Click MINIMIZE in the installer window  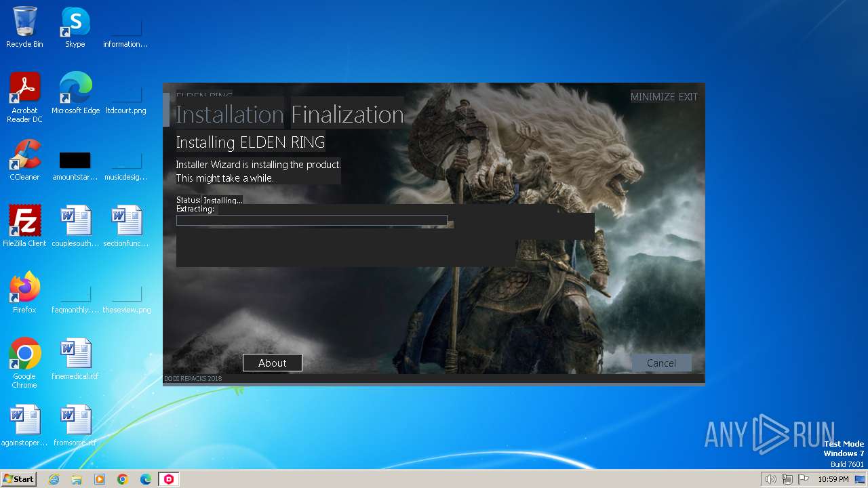coord(652,97)
